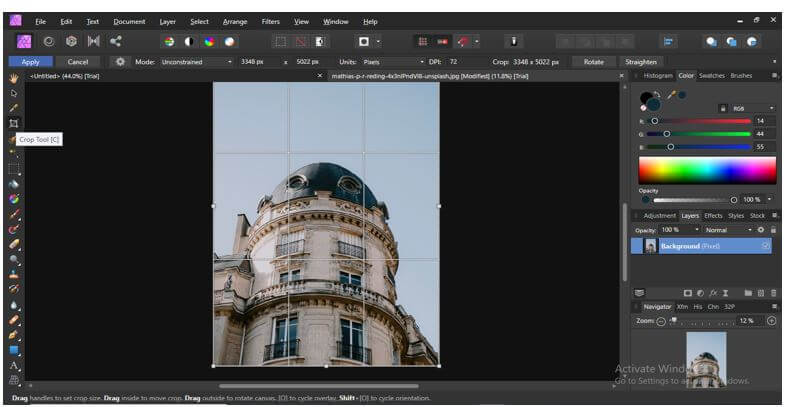Viewport: 789px width, 407px height.
Task: Toggle layer lock in Layers panel
Action: tap(773, 230)
